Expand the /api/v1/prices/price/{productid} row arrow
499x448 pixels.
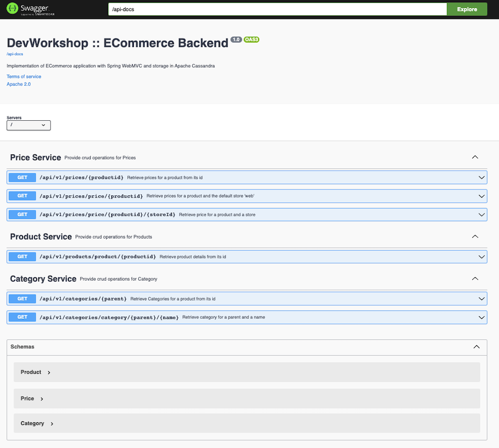tap(482, 196)
